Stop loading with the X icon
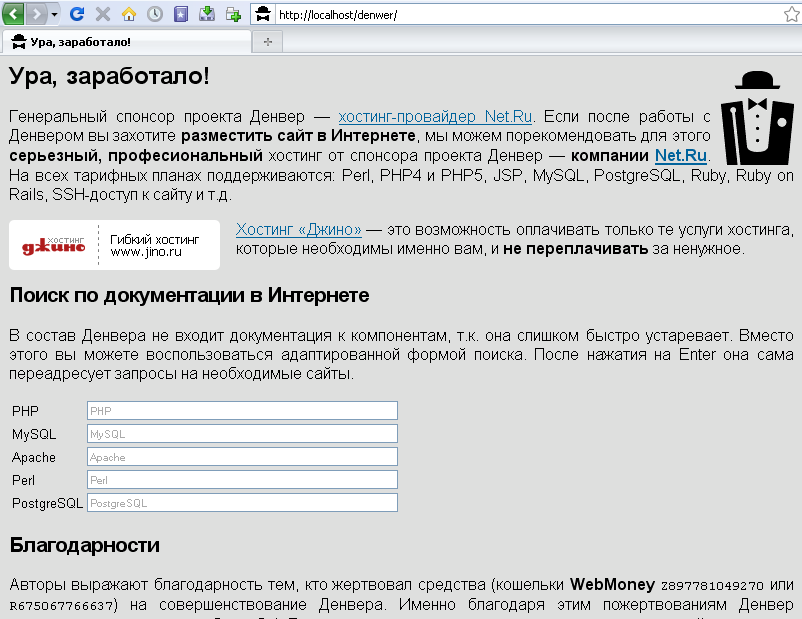The width and height of the screenshot is (802, 619). point(103,14)
